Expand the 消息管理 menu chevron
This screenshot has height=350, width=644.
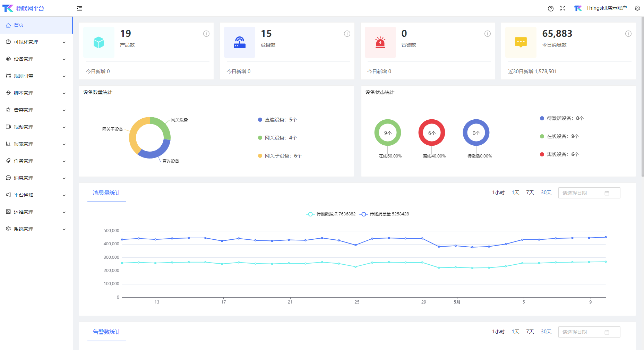pos(64,178)
